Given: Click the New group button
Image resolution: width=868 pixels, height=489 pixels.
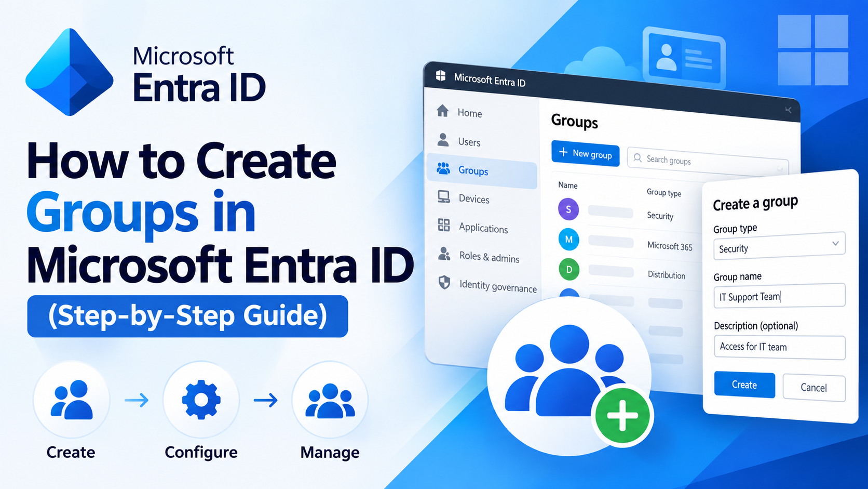Looking at the screenshot, I should coord(585,153).
